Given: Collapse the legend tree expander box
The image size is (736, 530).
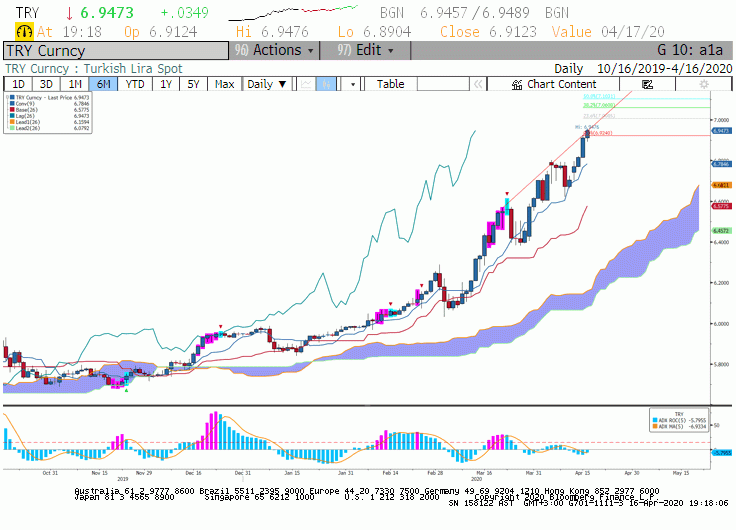Looking at the screenshot, I should point(7,97).
